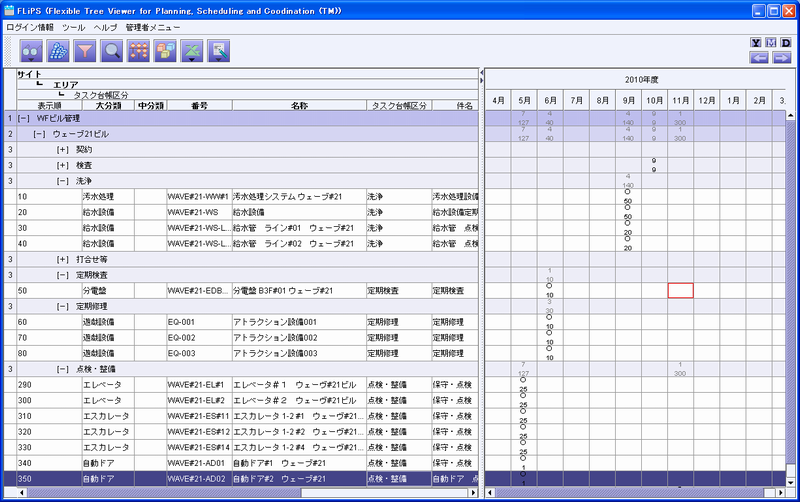
Task: Select the EQ-003 number cell
Action: pos(199,354)
